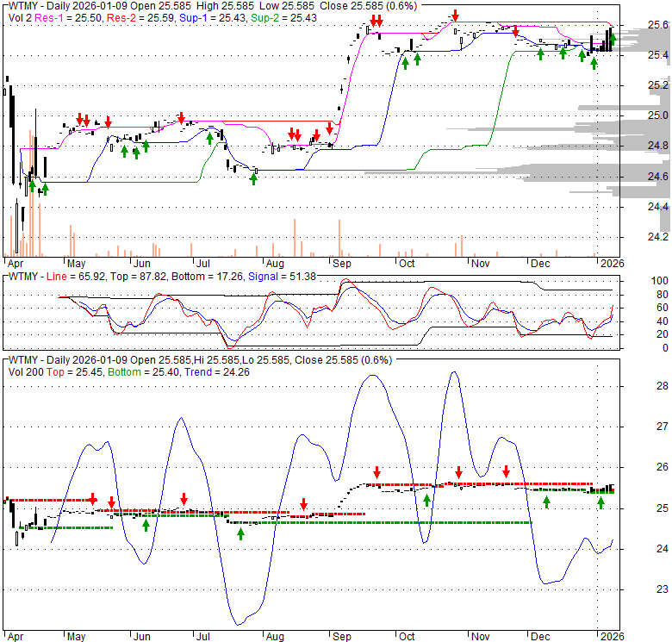Click the red down arrow above the late-October peak
The width and height of the screenshot is (672, 642).
(455, 17)
